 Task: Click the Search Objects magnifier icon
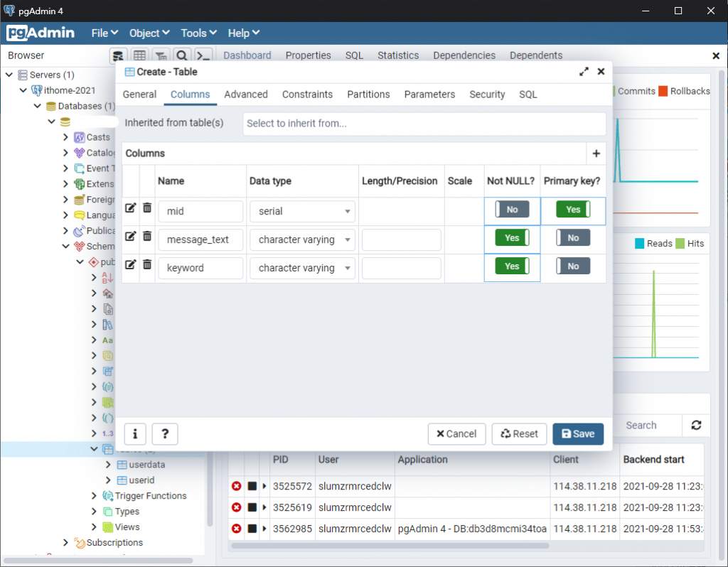point(182,55)
